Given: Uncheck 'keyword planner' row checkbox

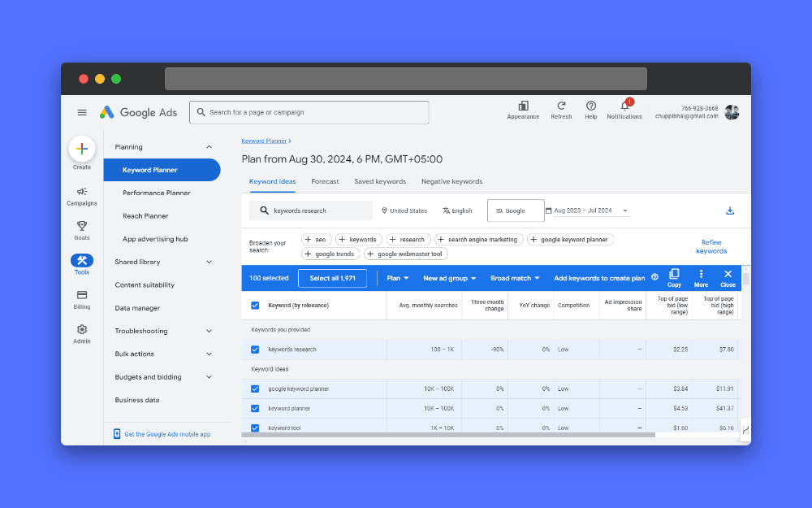Looking at the screenshot, I should pos(255,409).
